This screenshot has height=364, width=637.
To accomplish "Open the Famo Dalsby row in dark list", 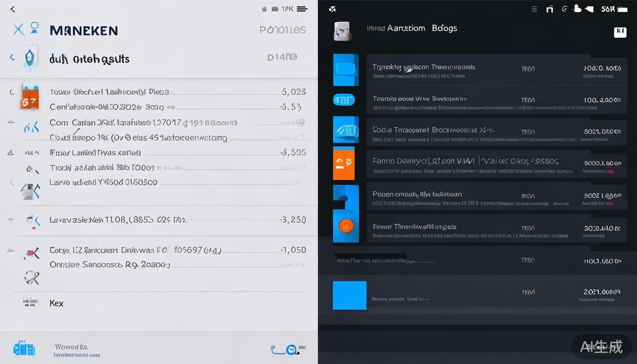I will pyautogui.click(x=465, y=161).
